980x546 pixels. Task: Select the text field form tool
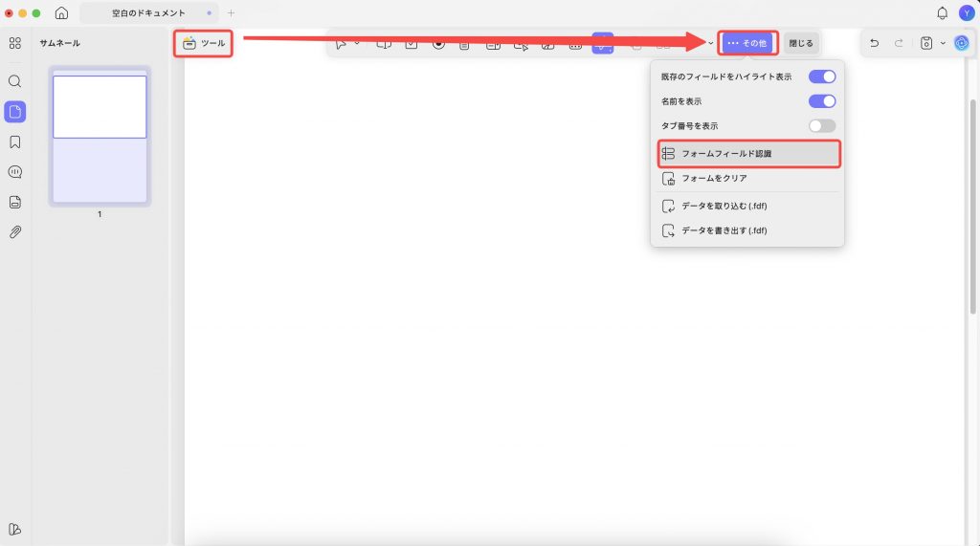384,43
